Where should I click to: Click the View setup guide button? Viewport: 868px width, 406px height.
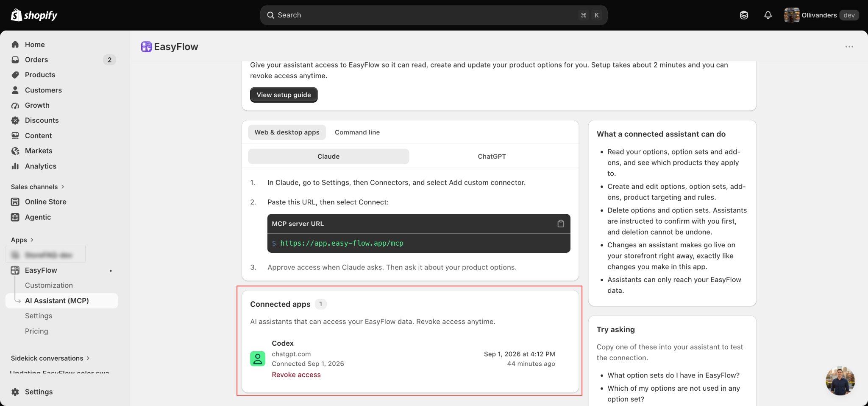(284, 95)
